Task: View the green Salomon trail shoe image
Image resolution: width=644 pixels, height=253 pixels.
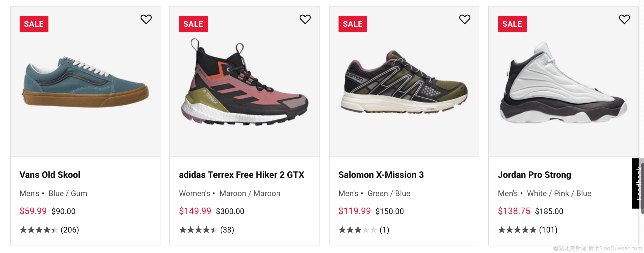Action: (404, 83)
